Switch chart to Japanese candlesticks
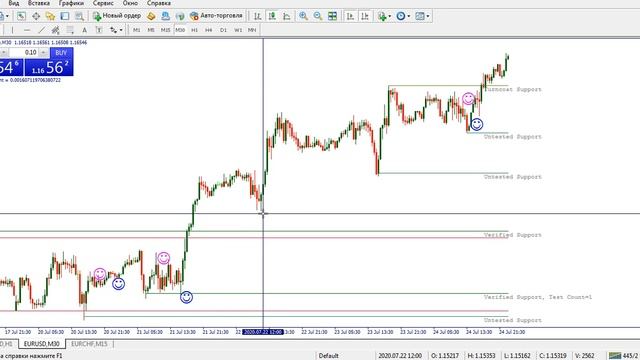 pyautogui.click(x=272, y=16)
